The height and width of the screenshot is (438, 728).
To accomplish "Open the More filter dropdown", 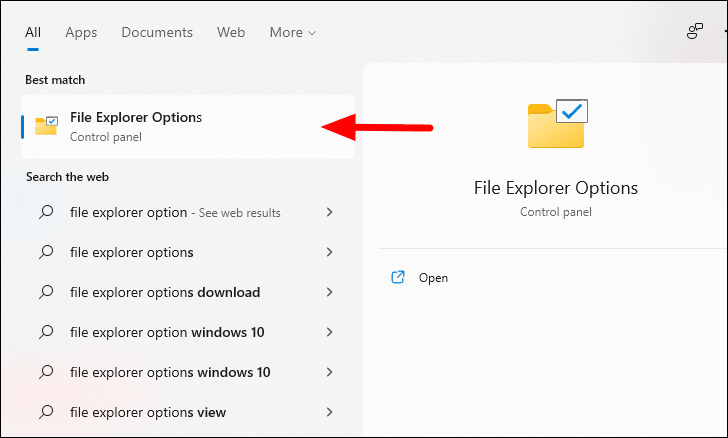I will [x=292, y=33].
